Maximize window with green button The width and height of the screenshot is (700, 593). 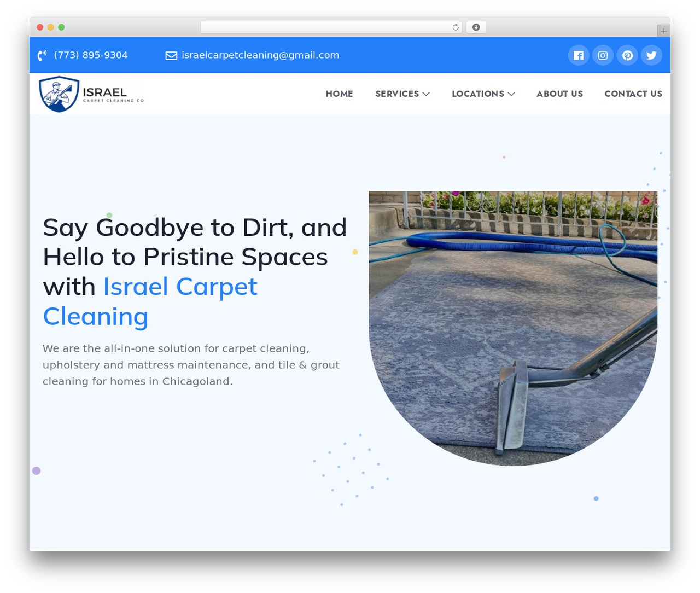coord(61,27)
